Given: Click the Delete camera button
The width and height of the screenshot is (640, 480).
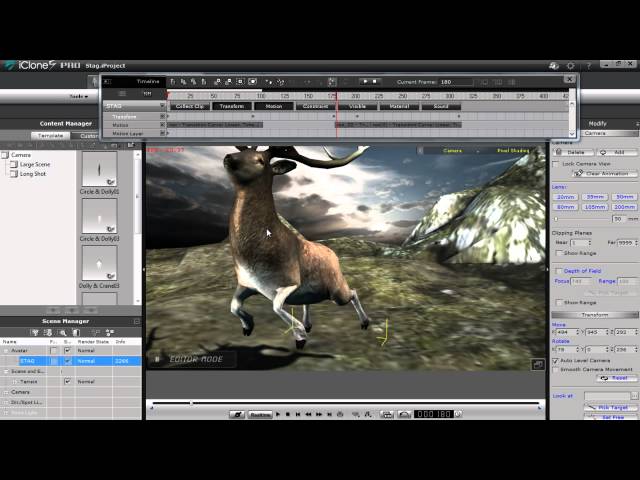Looking at the screenshot, I should pos(573,152).
